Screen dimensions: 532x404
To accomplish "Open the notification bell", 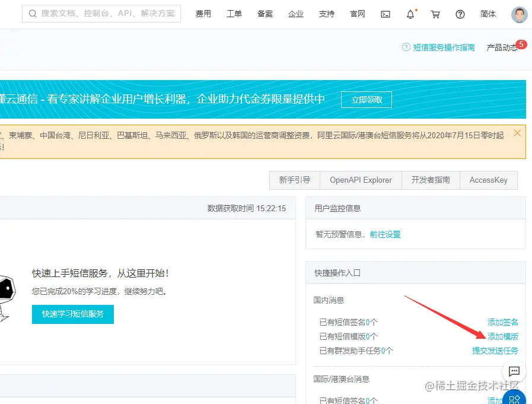I will (x=410, y=14).
